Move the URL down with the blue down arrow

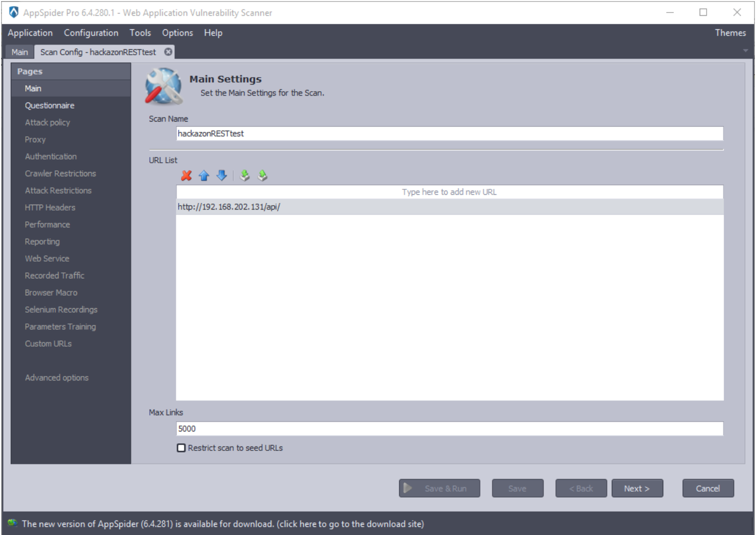point(221,175)
